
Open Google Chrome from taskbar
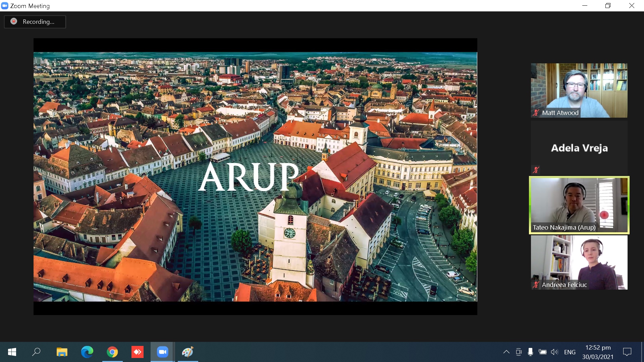click(112, 352)
